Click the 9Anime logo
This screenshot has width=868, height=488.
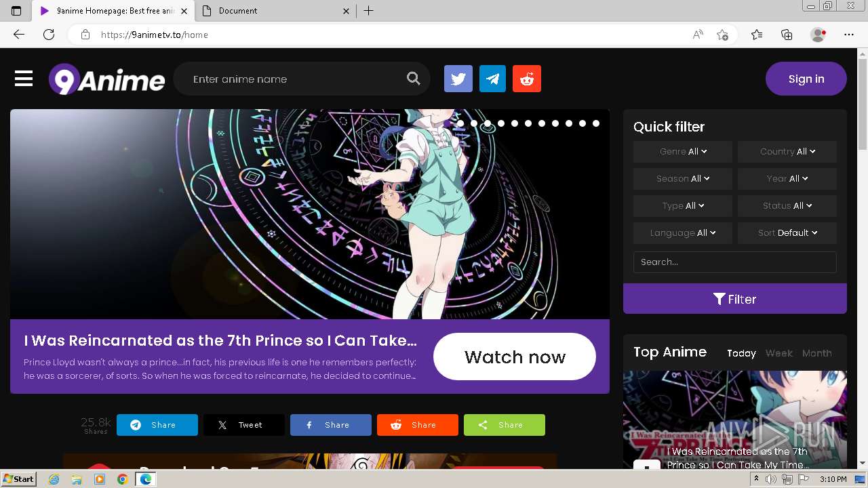pyautogui.click(x=107, y=79)
